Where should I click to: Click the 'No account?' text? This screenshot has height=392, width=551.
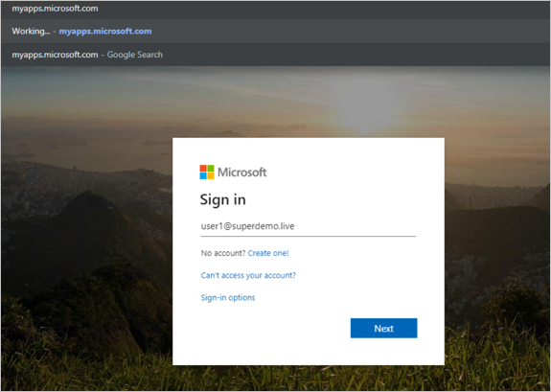pyautogui.click(x=223, y=253)
